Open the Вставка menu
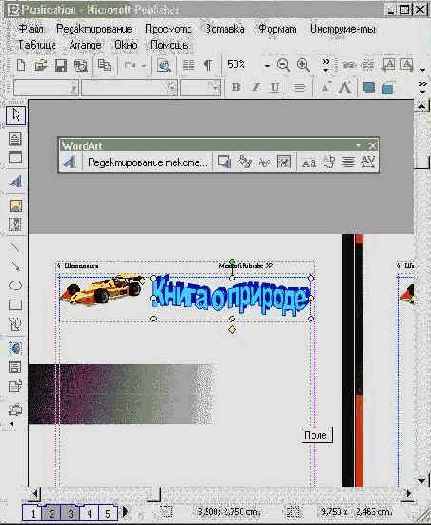The width and height of the screenshot is (431, 525). (x=224, y=29)
